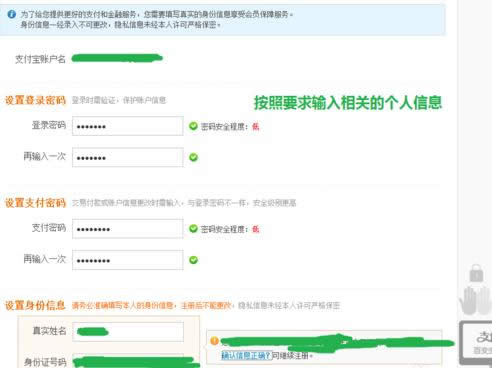Click the 设置支付密码 section heading
The height and width of the screenshot is (368, 492).
pos(35,203)
